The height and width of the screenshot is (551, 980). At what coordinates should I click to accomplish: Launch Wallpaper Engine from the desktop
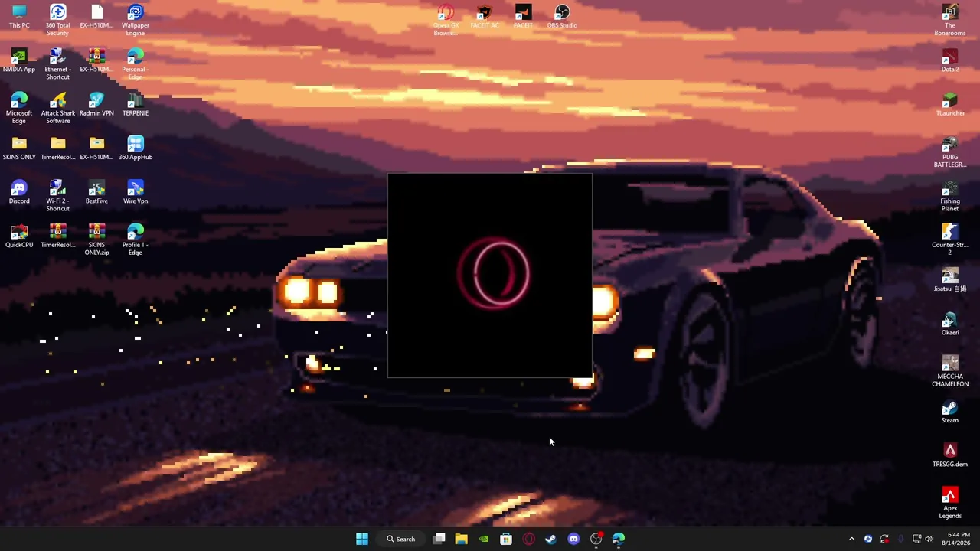(x=135, y=20)
